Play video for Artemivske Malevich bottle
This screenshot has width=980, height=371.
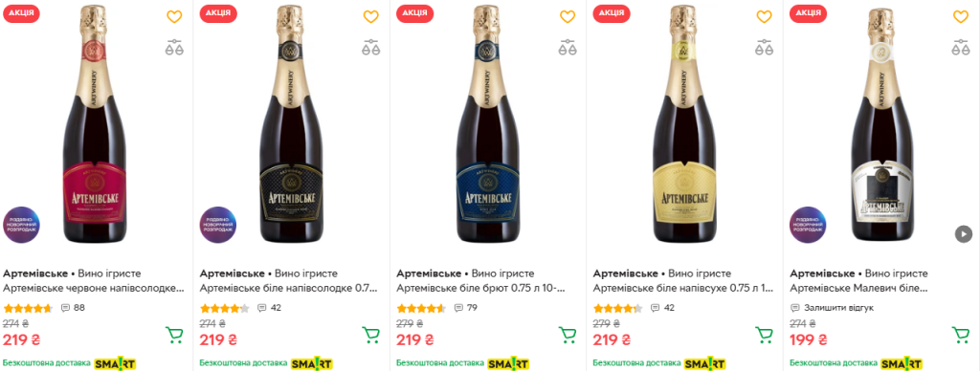pos(964,233)
